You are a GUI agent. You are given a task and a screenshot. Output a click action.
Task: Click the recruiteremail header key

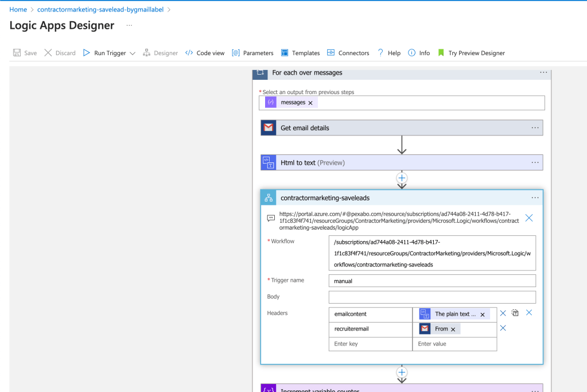point(371,329)
